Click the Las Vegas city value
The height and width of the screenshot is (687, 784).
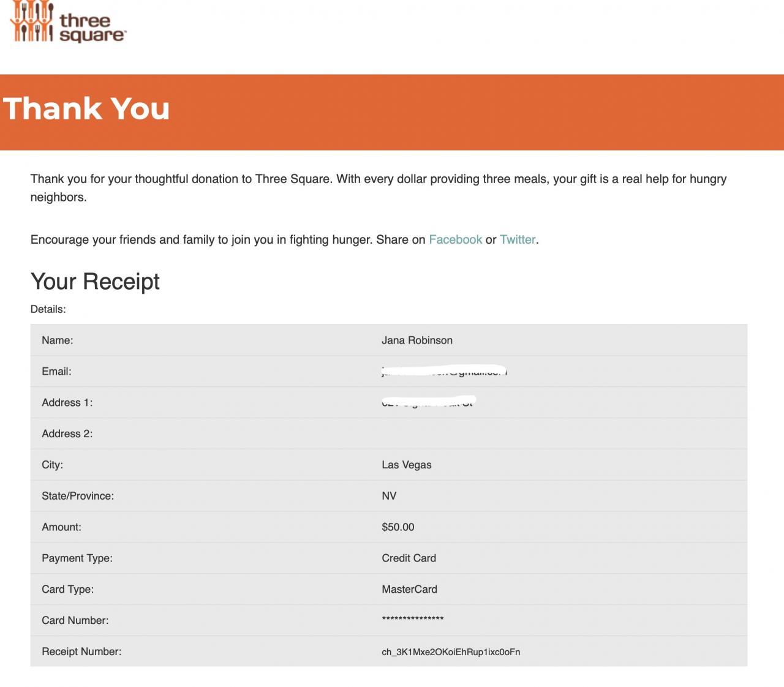point(406,465)
